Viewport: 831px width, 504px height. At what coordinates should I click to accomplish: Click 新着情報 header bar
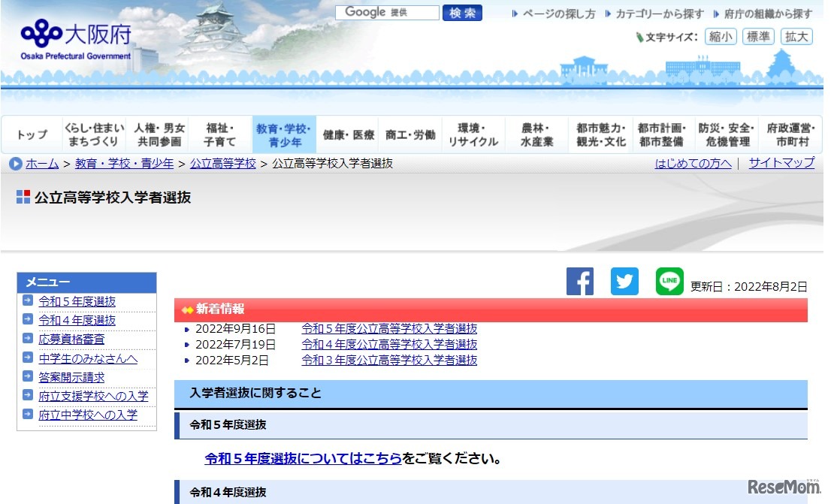pyautogui.click(x=491, y=309)
